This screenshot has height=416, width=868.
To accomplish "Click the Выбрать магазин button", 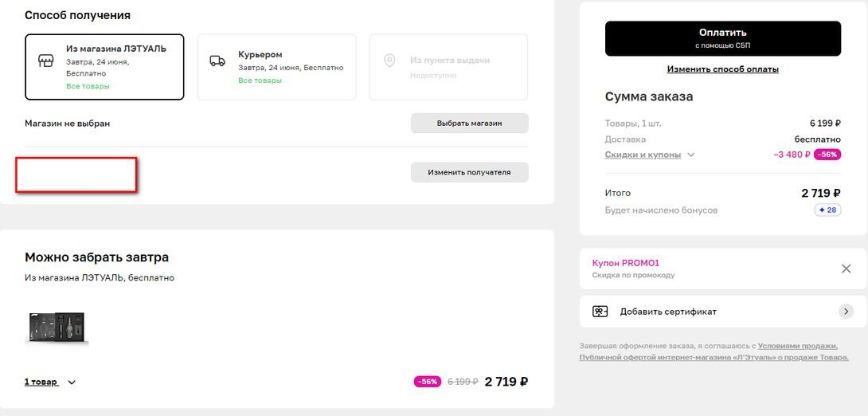I will [x=469, y=124].
